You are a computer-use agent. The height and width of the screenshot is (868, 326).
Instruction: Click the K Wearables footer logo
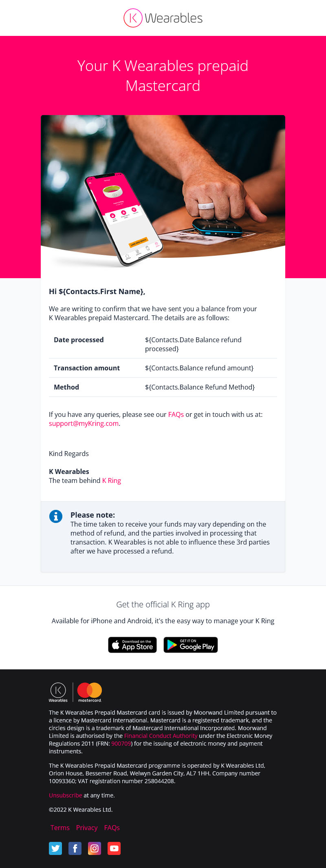[58, 692]
